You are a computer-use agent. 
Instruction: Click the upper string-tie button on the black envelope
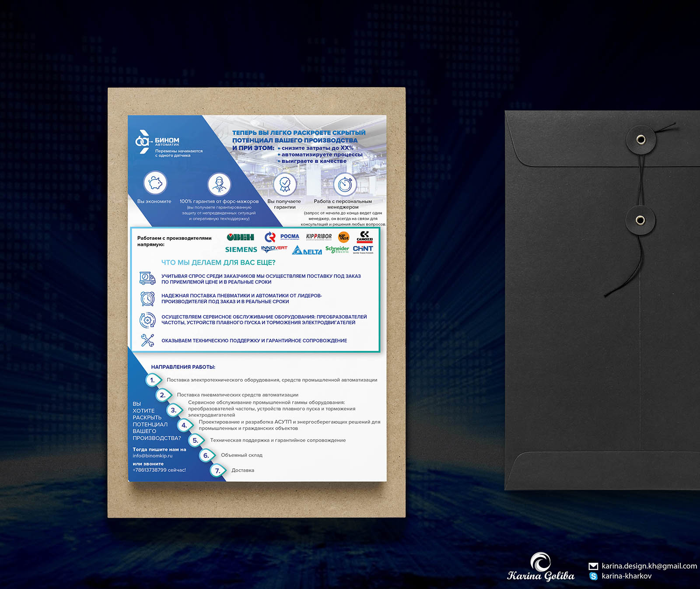[640, 140]
